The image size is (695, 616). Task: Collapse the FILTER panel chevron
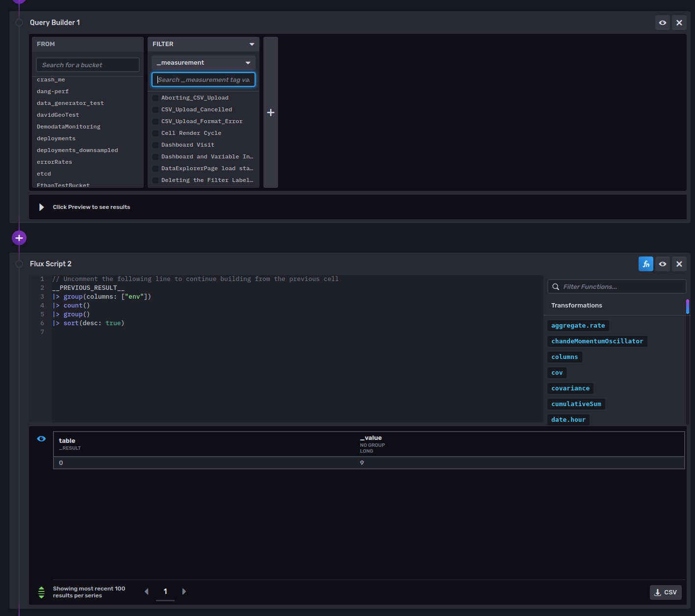(251, 44)
